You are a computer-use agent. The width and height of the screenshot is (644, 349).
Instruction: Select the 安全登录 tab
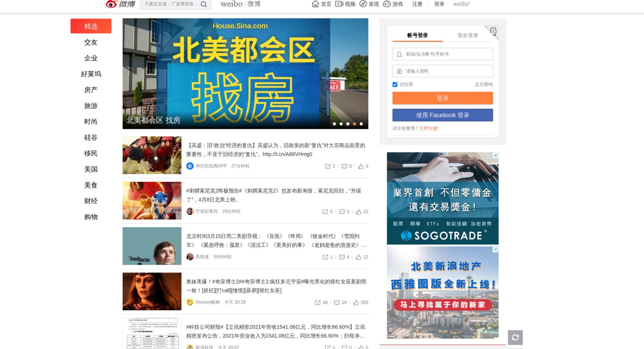[468, 35]
